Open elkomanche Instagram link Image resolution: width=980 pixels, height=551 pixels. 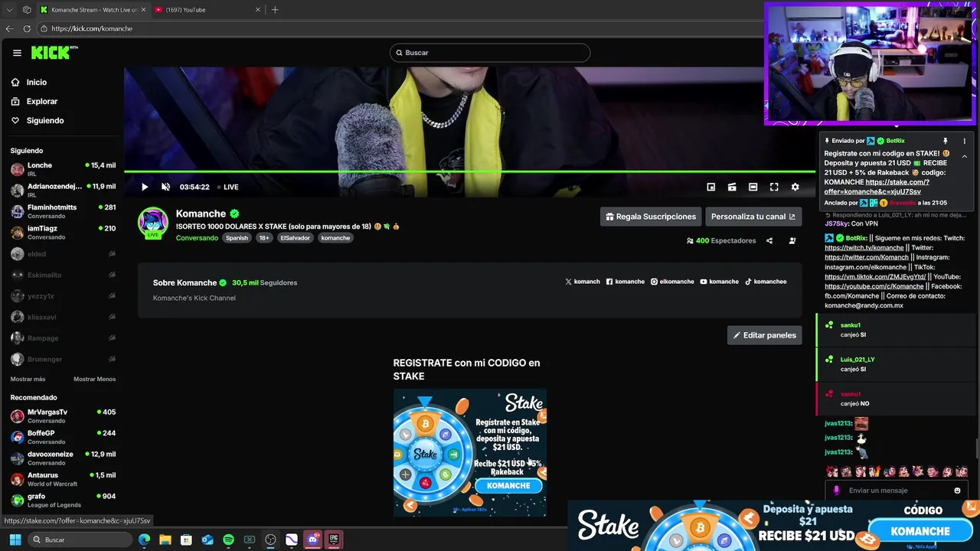tap(672, 282)
